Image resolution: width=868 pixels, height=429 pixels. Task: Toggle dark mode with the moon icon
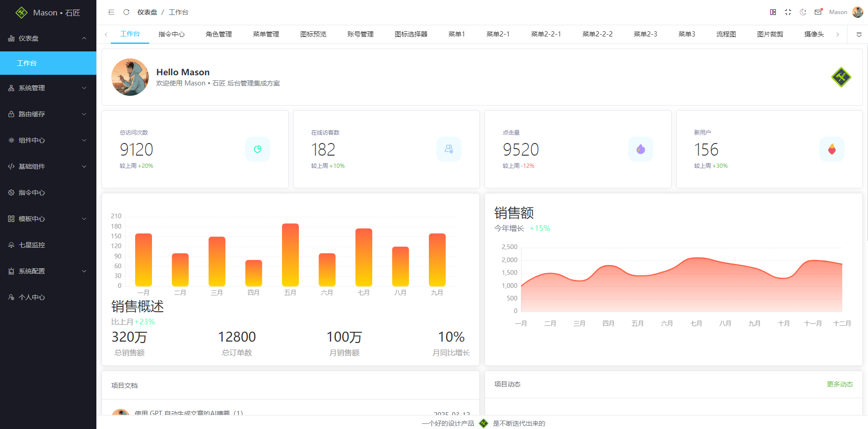click(803, 12)
